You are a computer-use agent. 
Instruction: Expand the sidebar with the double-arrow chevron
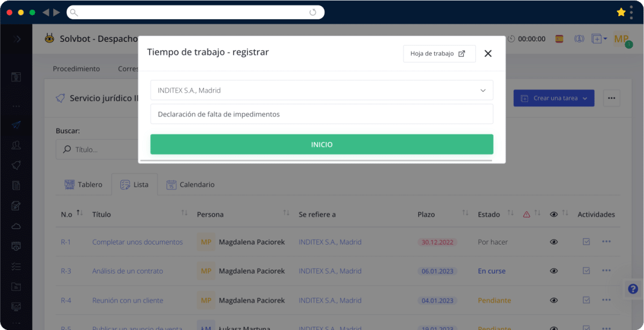pyautogui.click(x=17, y=39)
